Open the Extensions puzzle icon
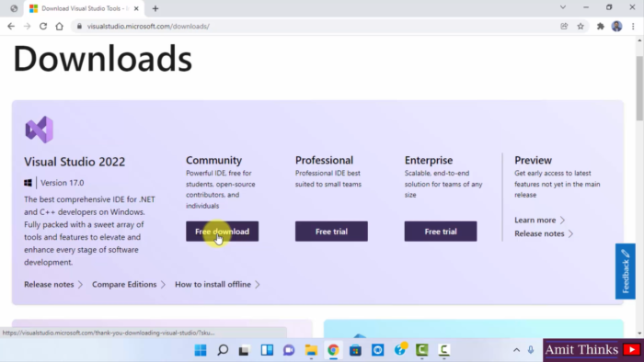Image resolution: width=644 pixels, height=362 pixels. [x=601, y=27]
